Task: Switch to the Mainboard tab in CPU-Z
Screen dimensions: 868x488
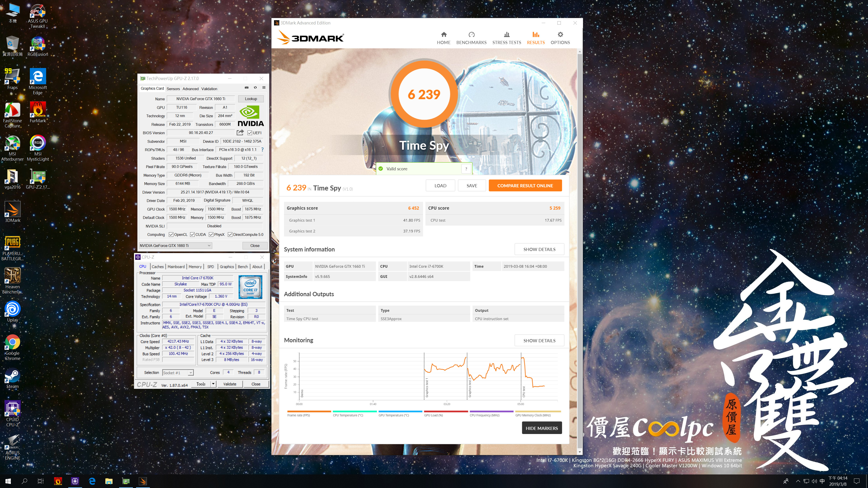Action: (x=176, y=267)
